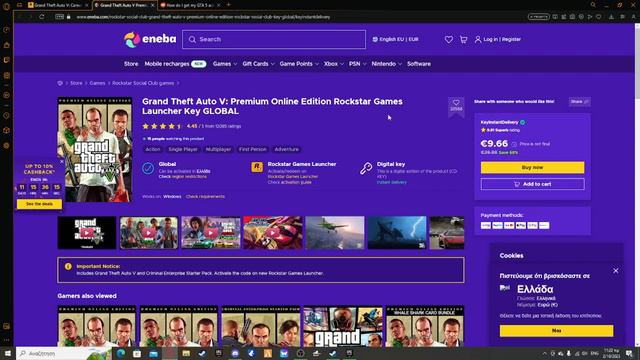Select the Single Player genre tag

click(183, 149)
